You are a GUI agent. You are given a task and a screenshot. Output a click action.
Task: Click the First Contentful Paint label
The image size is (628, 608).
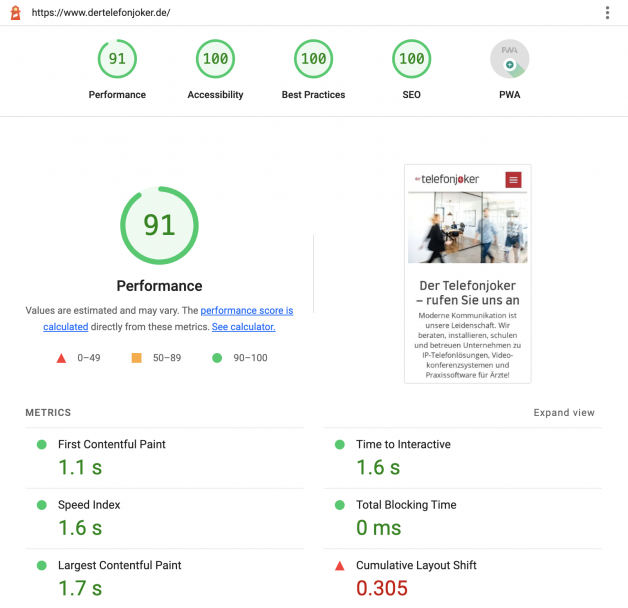tap(112, 445)
